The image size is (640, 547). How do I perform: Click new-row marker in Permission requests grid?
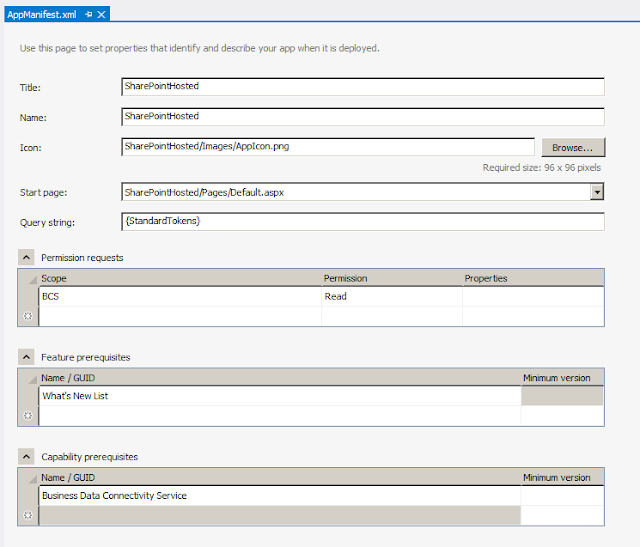[28, 315]
